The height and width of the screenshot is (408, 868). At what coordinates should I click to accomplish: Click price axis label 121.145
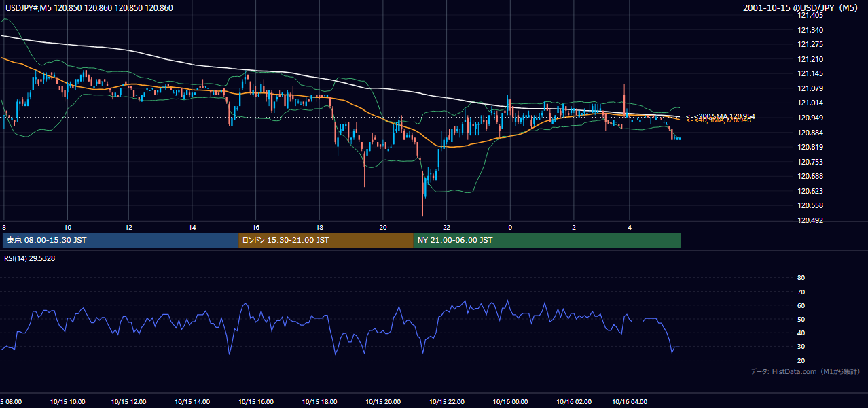(x=810, y=73)
